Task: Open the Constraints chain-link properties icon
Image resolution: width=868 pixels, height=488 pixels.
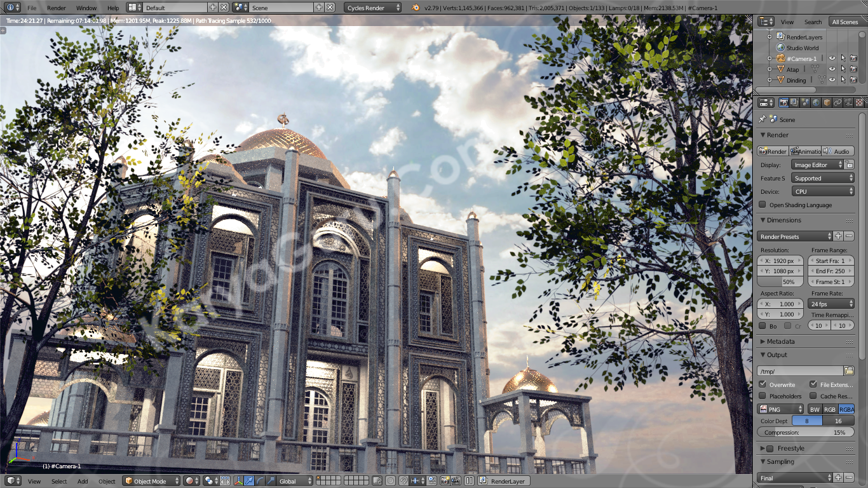Action: (837, 102)
